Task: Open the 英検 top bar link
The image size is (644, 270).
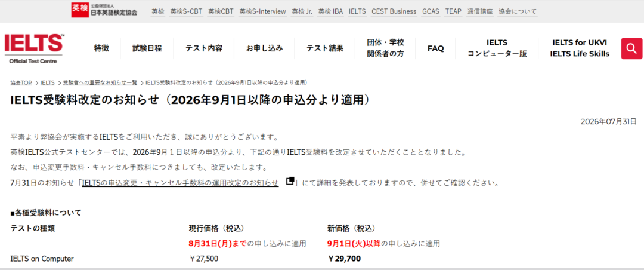Action: pyautogui.click(x=157, y=11)
